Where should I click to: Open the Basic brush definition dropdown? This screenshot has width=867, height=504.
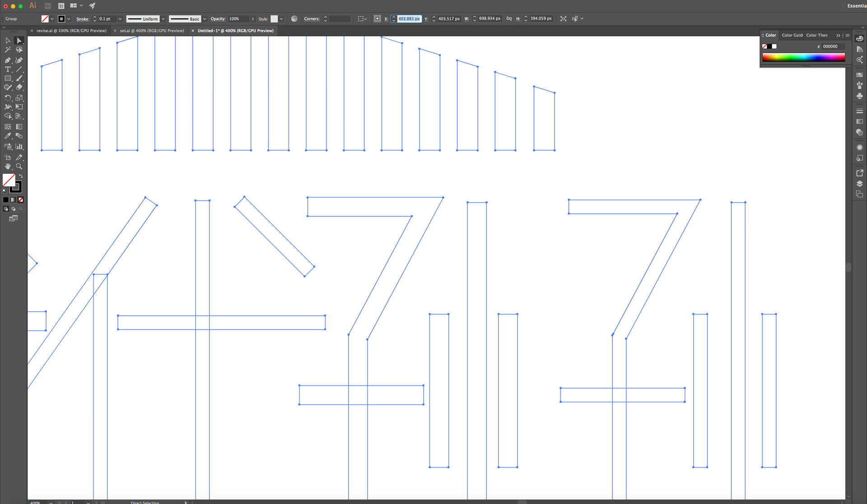click(205, 19)
